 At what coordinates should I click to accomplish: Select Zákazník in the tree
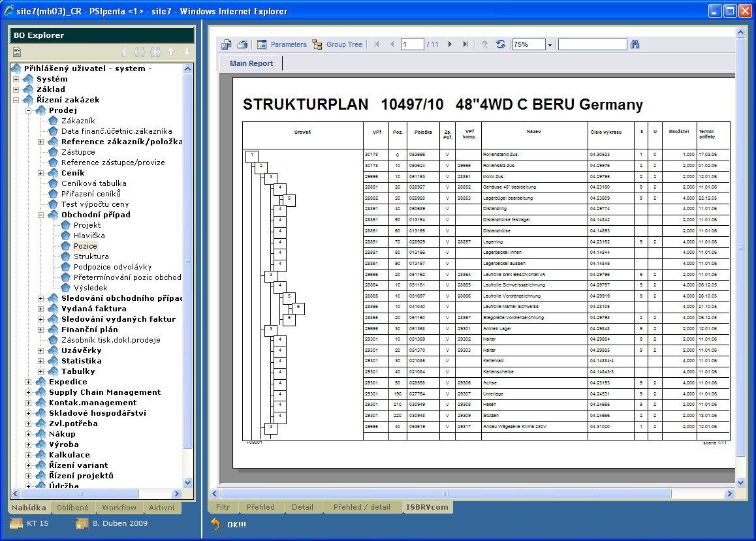pos(78,121)
